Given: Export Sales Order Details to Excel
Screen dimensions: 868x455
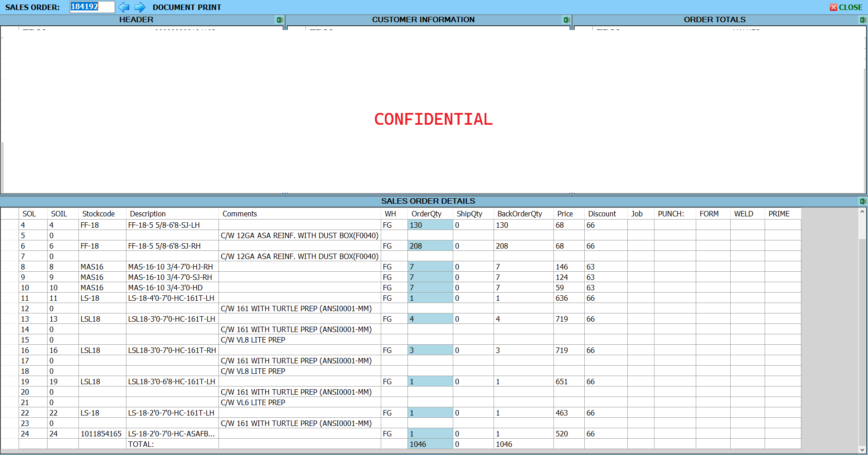Looking at the screenshot, I should coord(863,201).
